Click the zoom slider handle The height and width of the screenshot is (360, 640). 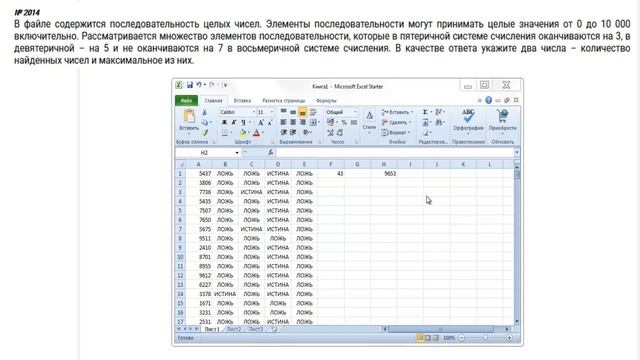(x=485, y=338)
